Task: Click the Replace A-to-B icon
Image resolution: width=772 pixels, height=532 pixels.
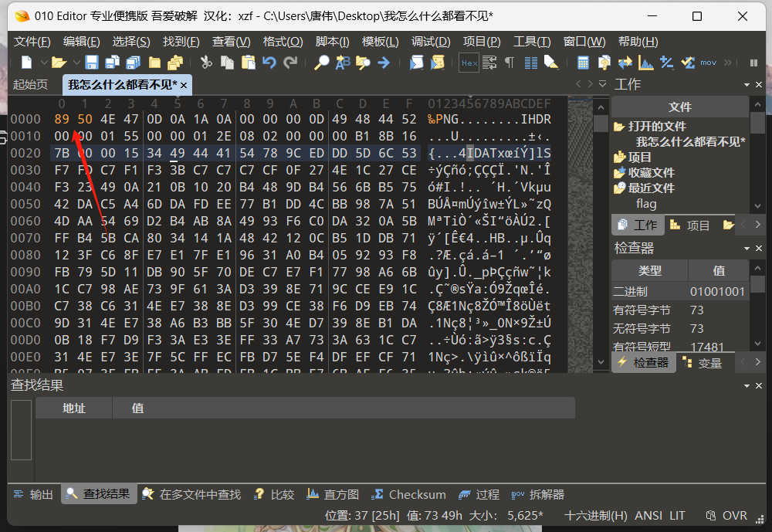Action: click(343, 63)
